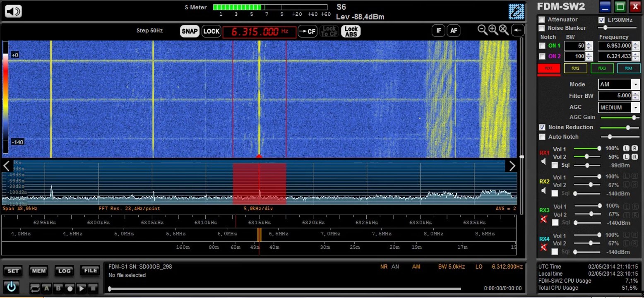Enable the RX1 Sql squelch checkbox

(x=555, y=165)
